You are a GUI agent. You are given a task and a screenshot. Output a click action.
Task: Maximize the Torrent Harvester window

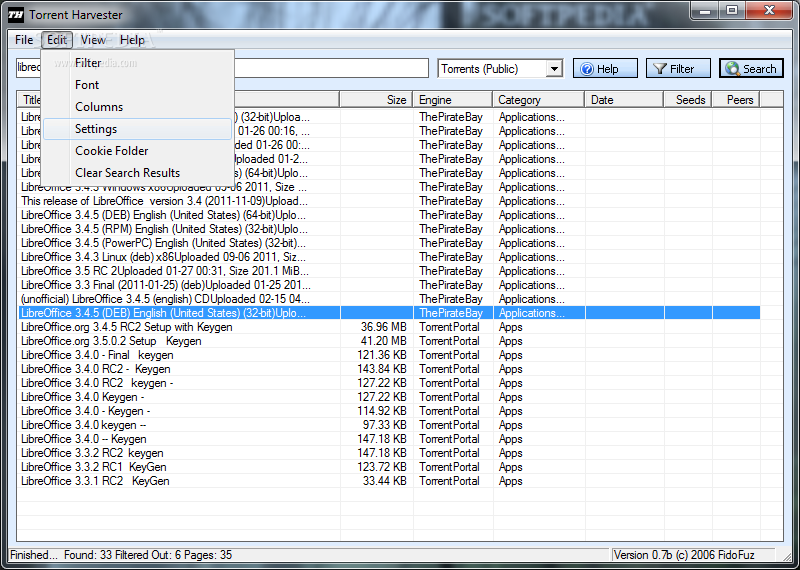point(732,10)
